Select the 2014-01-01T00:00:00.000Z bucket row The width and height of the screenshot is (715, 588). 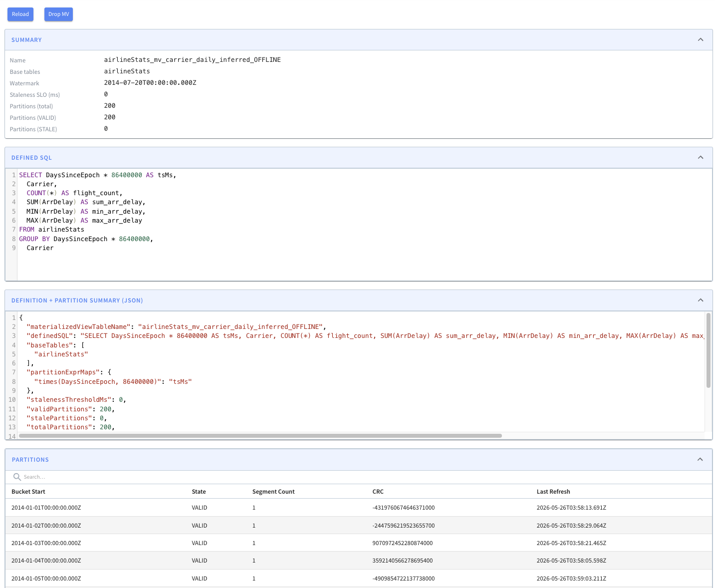(x=358, y=508)
